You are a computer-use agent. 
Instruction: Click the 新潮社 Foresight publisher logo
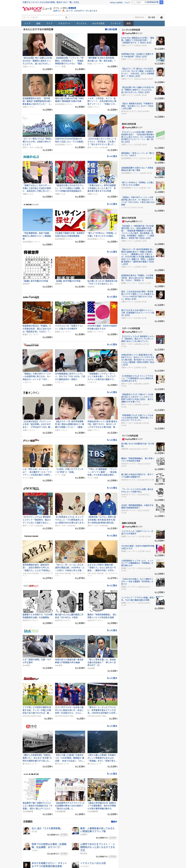31,297
